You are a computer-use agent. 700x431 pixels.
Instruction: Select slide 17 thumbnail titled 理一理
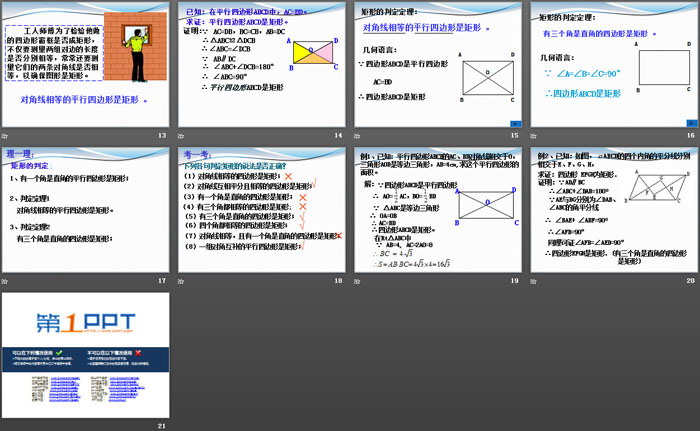coord(86,210)
